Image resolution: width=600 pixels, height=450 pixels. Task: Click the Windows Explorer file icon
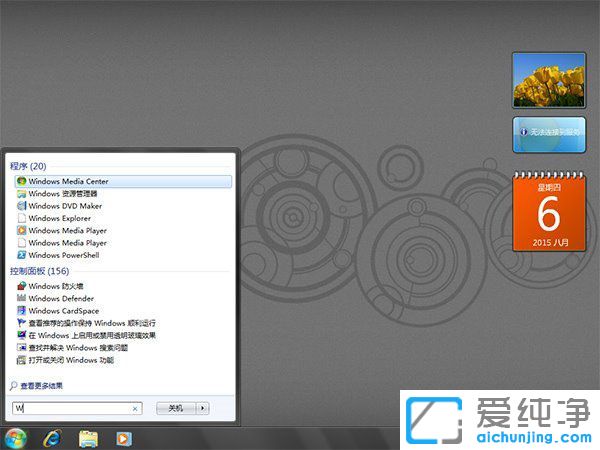pyautogui.click(x=21, y=218)
